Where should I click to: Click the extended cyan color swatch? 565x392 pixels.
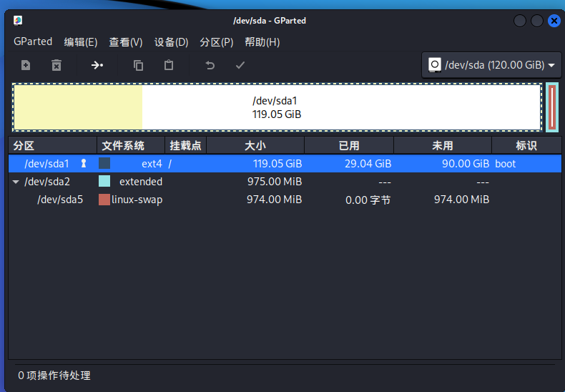tap(104, 181)
